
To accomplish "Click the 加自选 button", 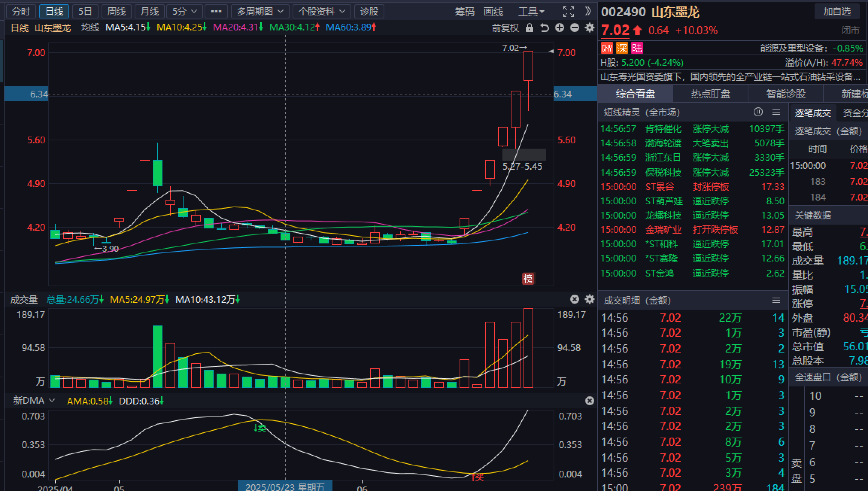I will coord(837,12).
